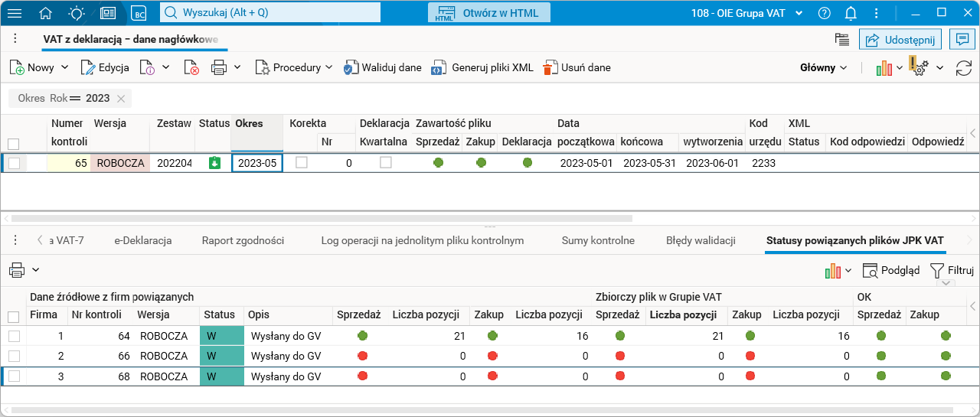Click the printer icon in main toolbar
Image resolution: width=980 pixels, height=417 pixels.
click(219, 67)
